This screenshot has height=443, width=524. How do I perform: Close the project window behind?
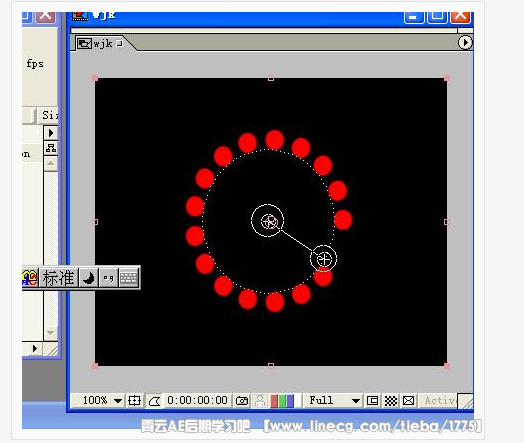point(45,17)
